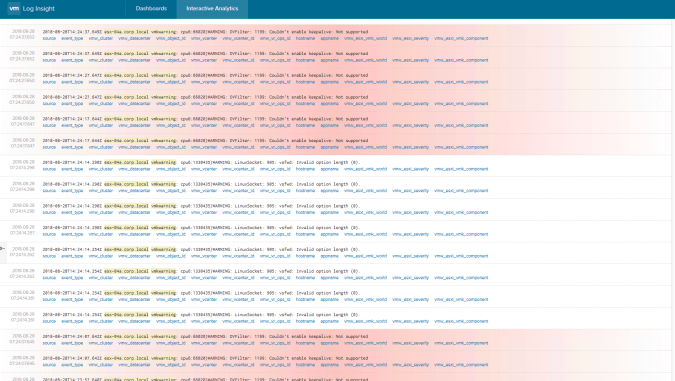Click vmw_vr_ops_id field in the 07:24:14.297 event row

pyautogui.click(x=275, y=234)
